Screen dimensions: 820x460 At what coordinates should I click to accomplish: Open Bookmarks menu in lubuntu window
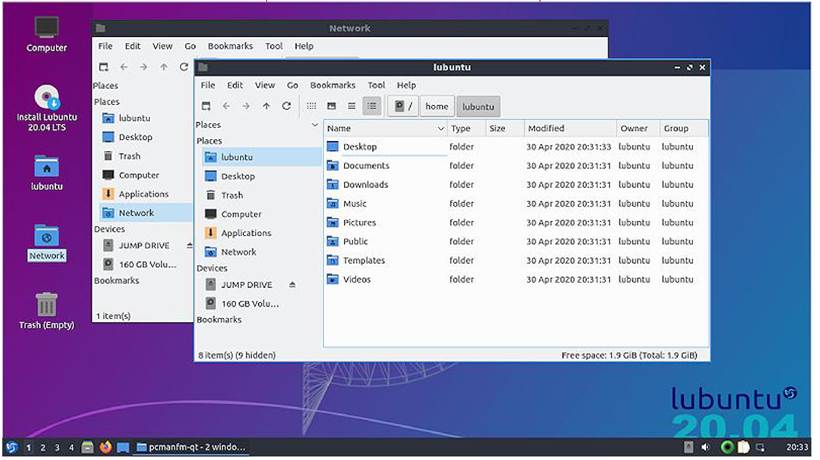pyautogui.click(x=333, y=85)
